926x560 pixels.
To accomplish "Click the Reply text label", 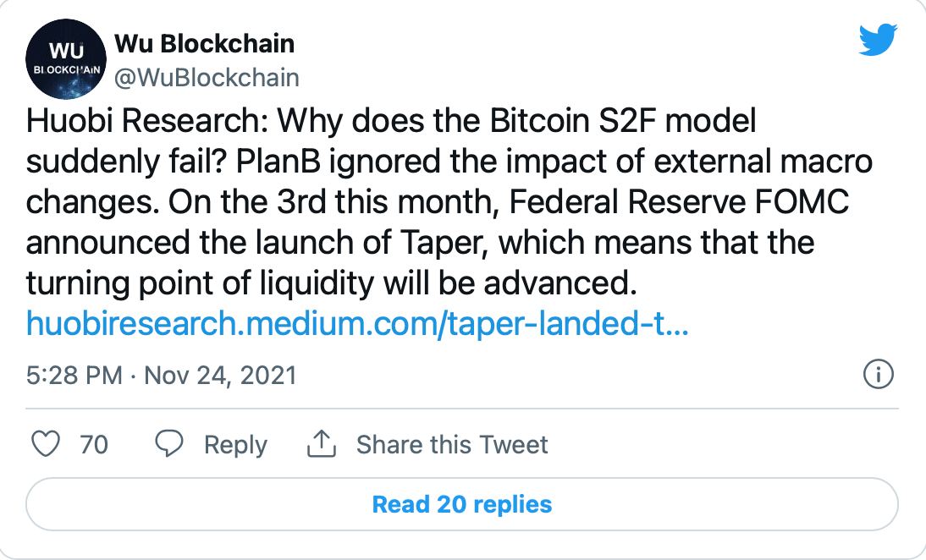I will point(235,444).
